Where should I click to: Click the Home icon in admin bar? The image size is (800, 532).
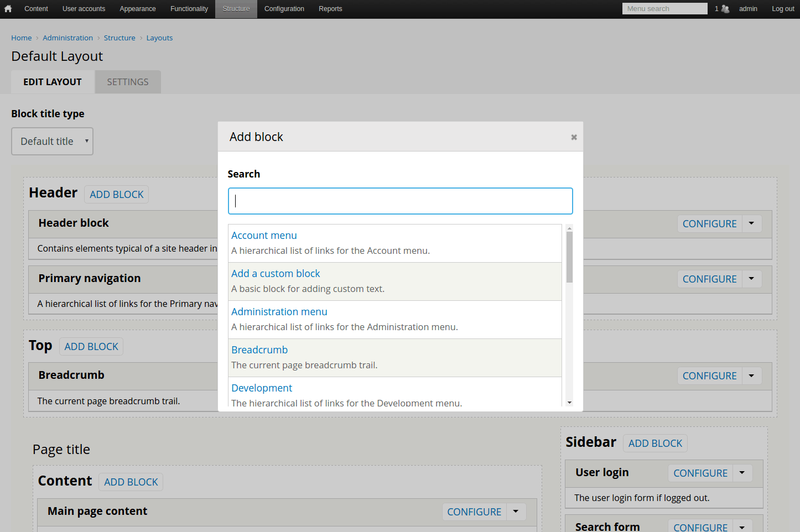[x=8, y=9]
